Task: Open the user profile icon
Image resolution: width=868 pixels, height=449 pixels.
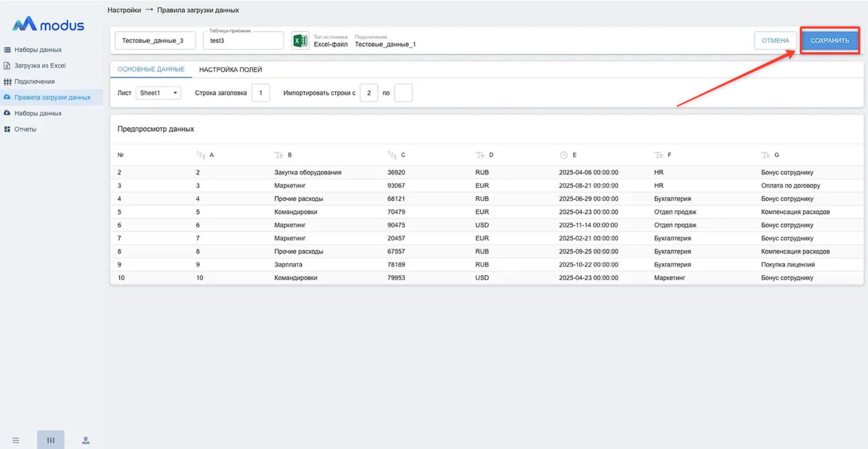Action: pyautogui.click(x=86, y=440)
